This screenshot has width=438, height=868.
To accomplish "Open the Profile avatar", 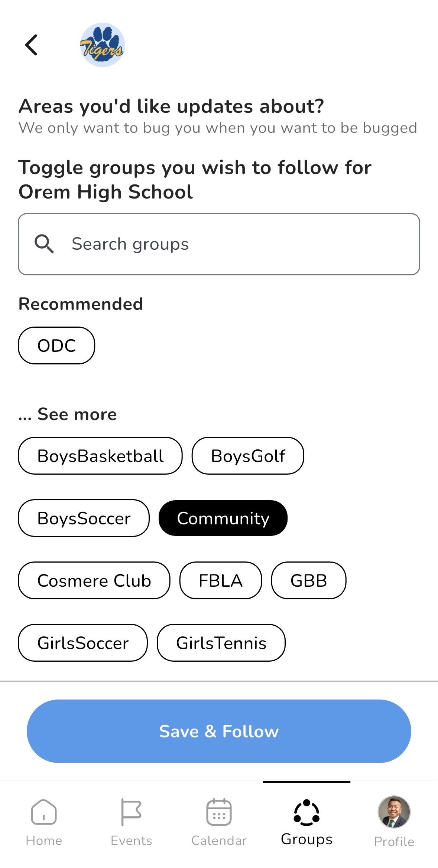I will tap(394, 812).
